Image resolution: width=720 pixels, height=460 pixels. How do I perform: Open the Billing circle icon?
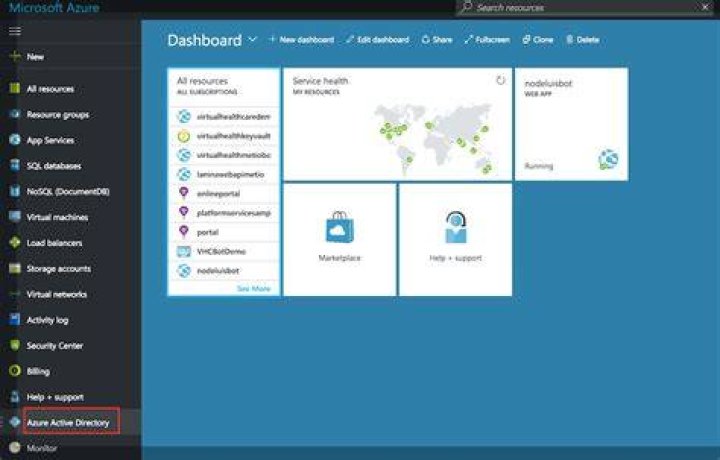pos(15,371)
